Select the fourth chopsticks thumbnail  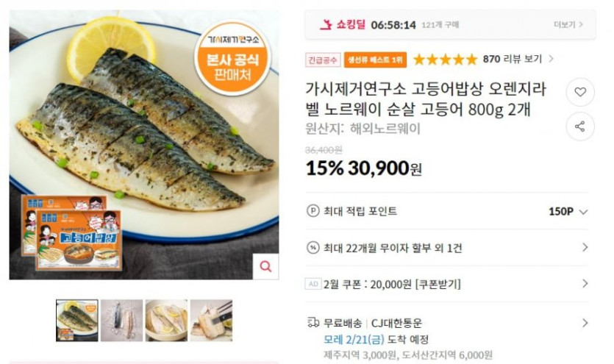(x=211, y=321)
